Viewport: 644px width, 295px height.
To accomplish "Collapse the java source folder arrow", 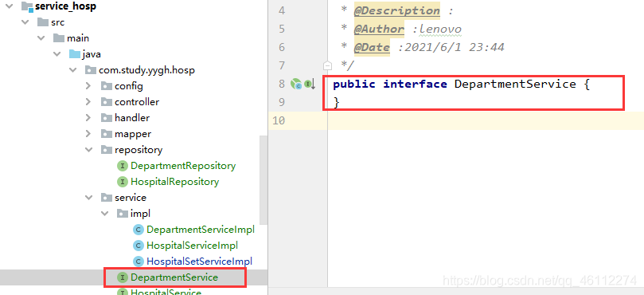I will 57,54.
